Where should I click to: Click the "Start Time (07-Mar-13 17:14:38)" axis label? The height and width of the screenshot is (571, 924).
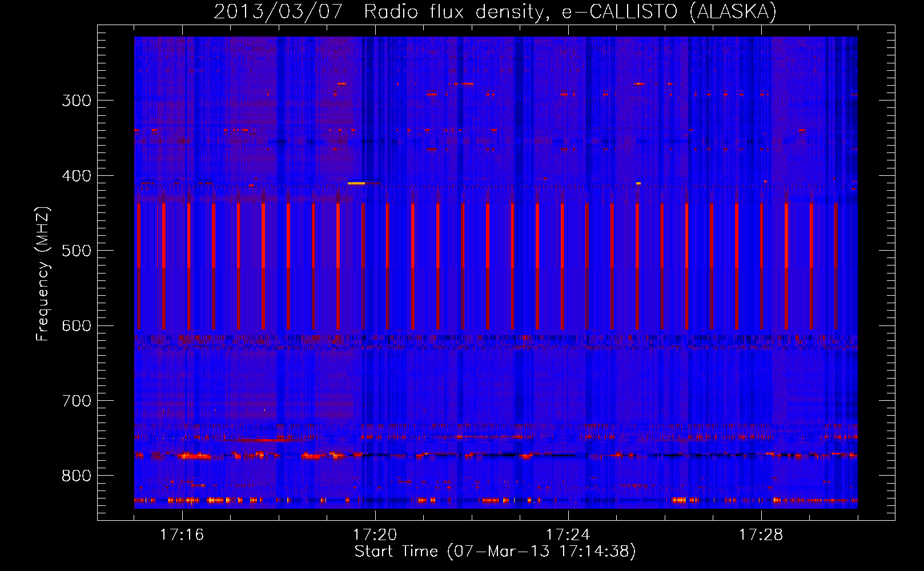pyautogui.click(x=495, y=551)
